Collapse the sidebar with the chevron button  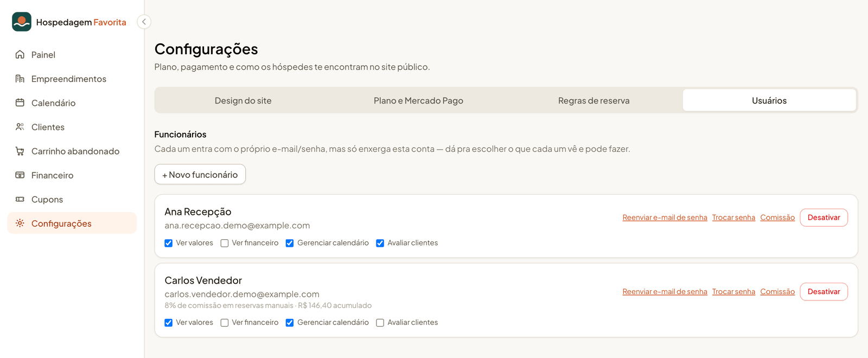(x=144, y=22)
